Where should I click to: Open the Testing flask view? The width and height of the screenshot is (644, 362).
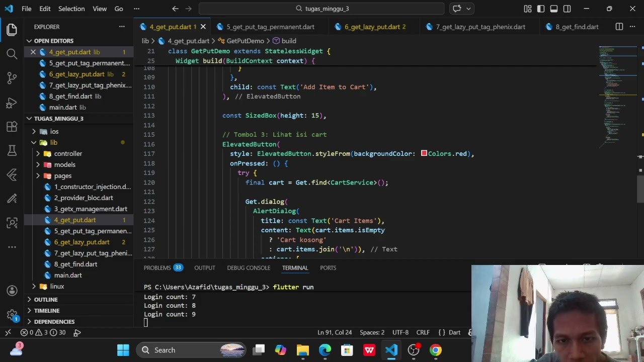12,150
